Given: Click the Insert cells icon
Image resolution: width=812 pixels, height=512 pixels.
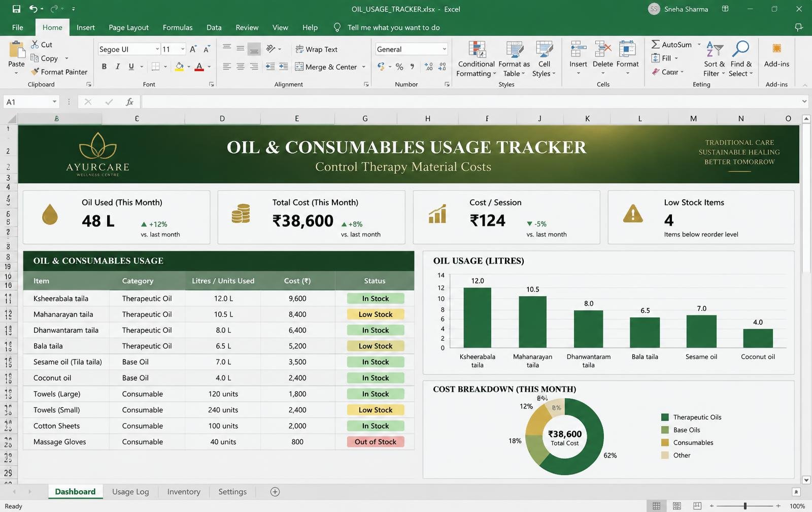Looking at the screenshot, I should (x=578, y=50).
